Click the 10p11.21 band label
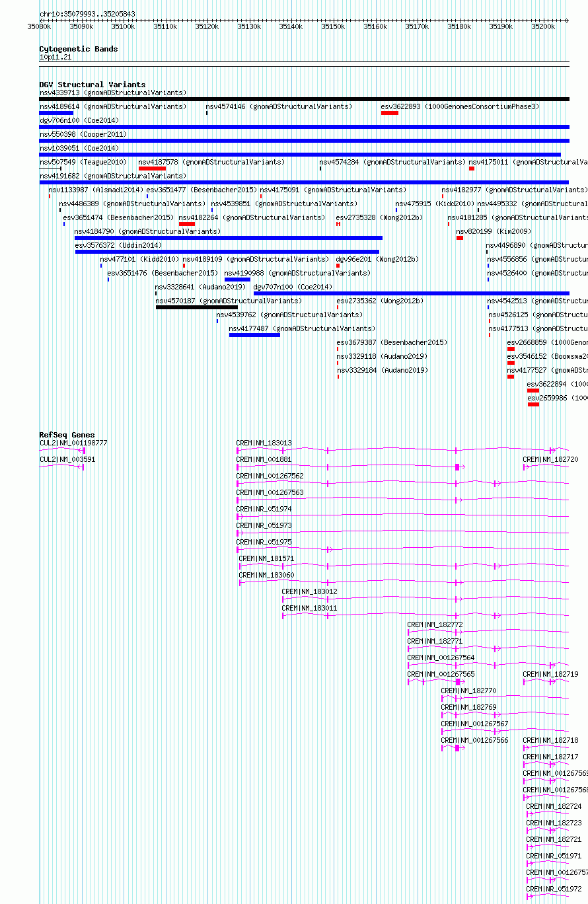 55,57
